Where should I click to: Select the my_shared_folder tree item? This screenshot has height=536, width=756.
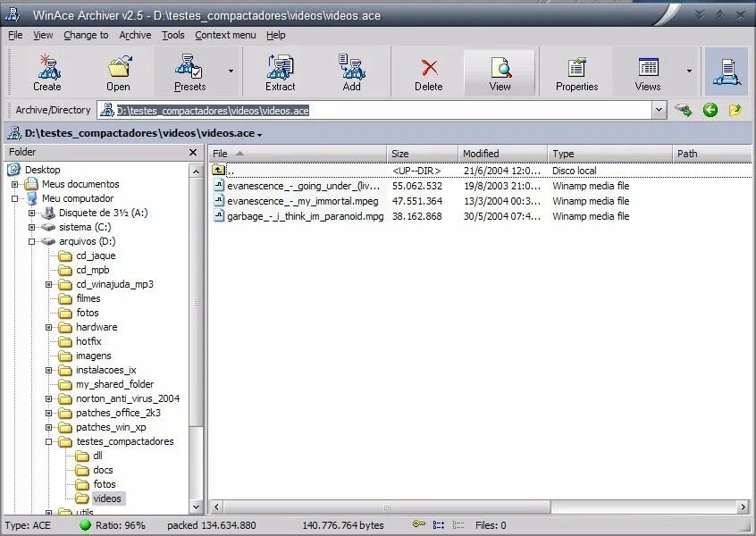(114, 384)
